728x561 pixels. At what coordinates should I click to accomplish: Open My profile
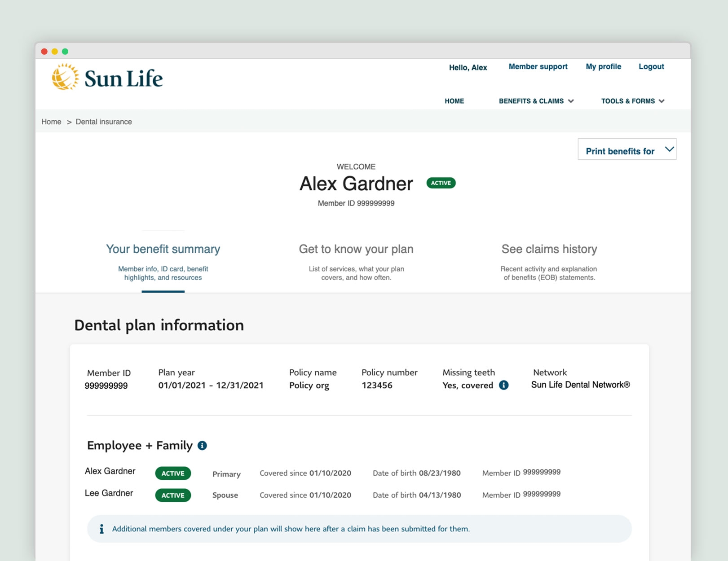click(603, 66)
